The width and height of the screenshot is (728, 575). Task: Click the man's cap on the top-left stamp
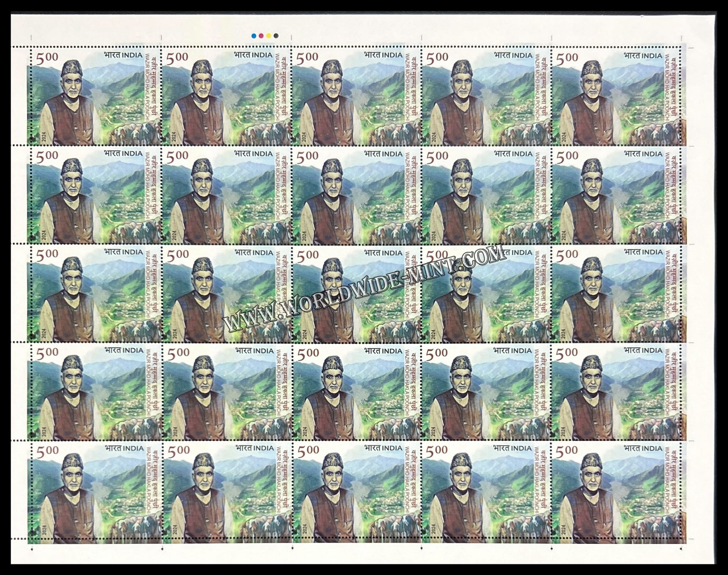click(x=71, y=67)
